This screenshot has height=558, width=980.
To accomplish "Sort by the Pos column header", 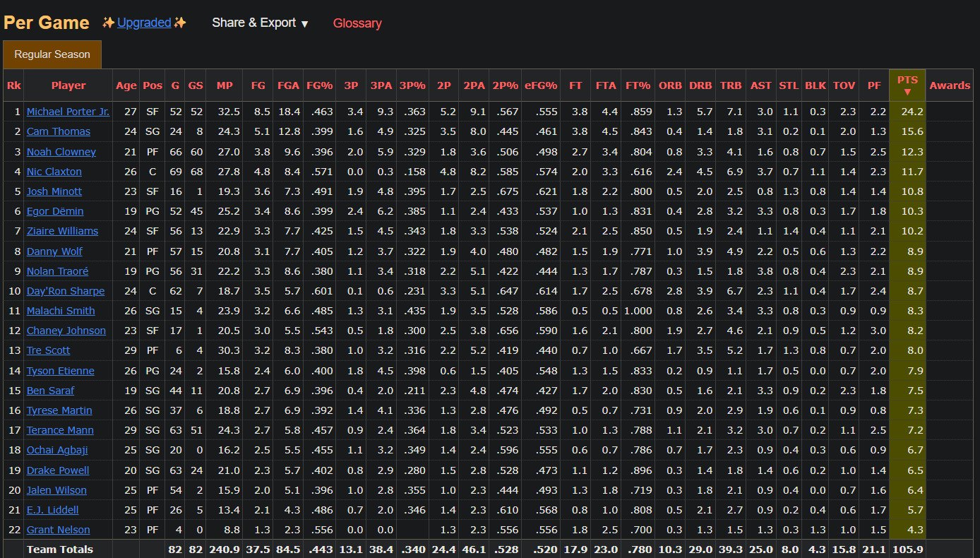I will (x=153, y=85).
